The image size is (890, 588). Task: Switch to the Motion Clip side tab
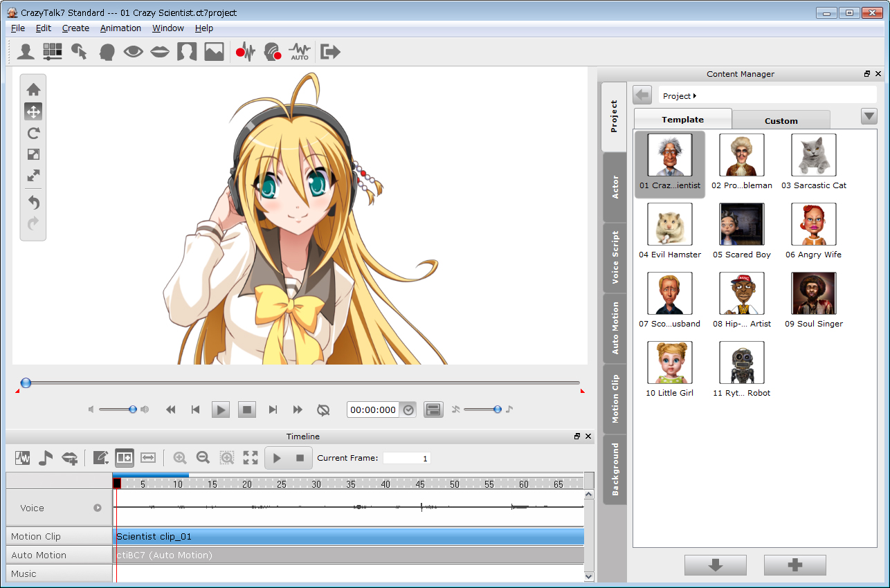[615, 399]
